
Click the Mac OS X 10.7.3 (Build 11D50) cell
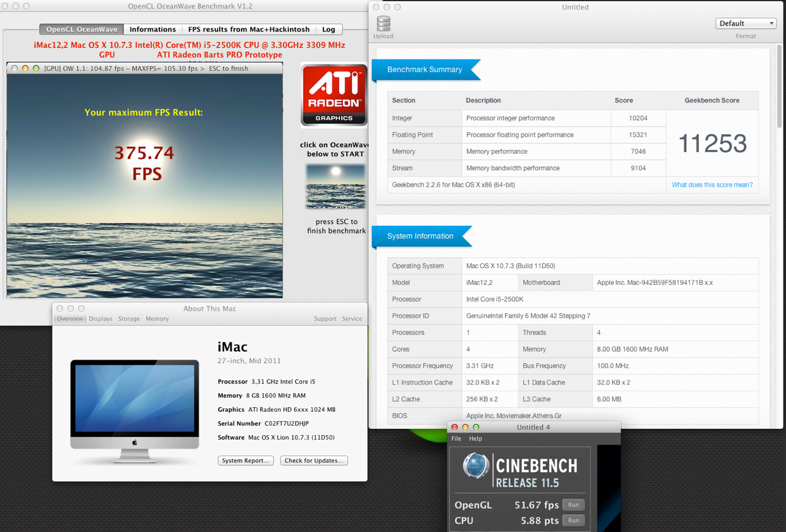[x=610, y=266]
